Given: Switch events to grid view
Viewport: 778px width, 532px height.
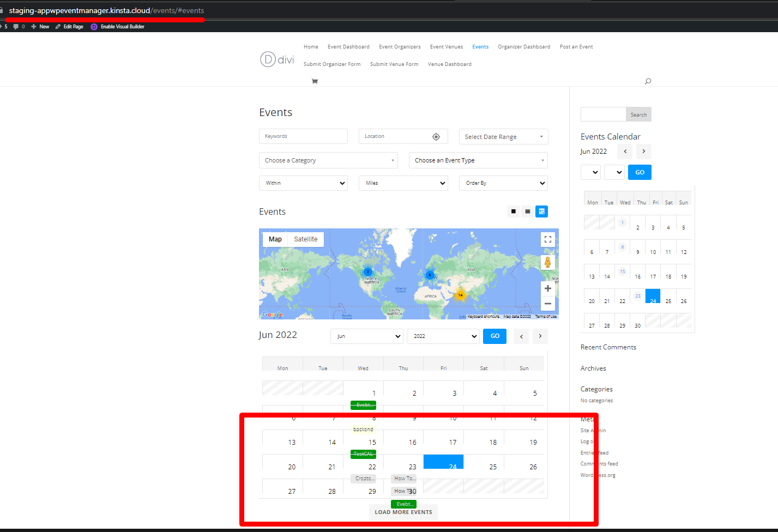Looking at the screenshot, I should (x=513, y=211).
